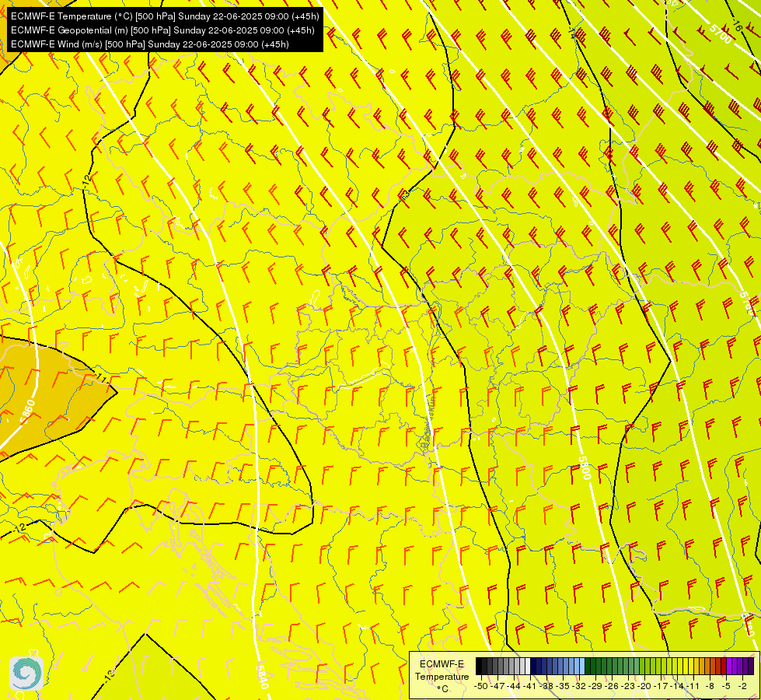Click the -23 value in the legend
This screenshot has width=761, height=700.
click(629, 687)
